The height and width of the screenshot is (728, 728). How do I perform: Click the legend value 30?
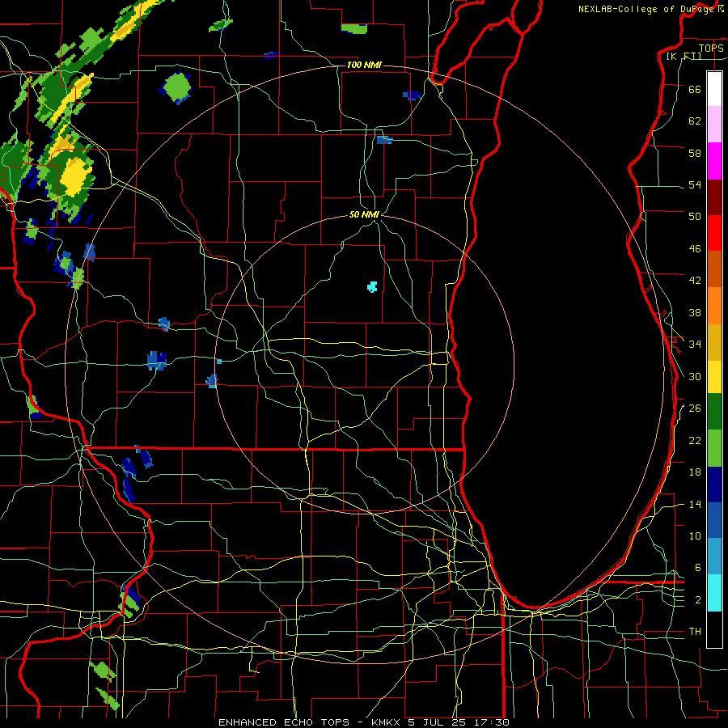click(x=695, y=376)
